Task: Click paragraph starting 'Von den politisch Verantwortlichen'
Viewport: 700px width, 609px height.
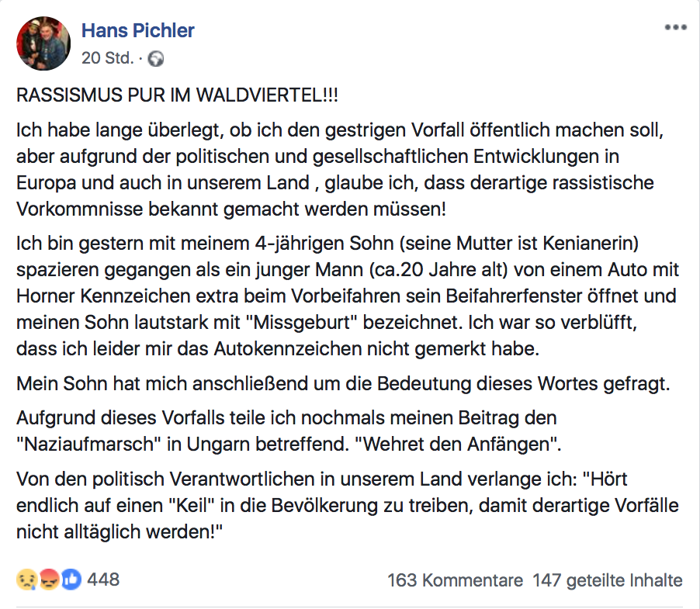Action: (x=348, y=506)
